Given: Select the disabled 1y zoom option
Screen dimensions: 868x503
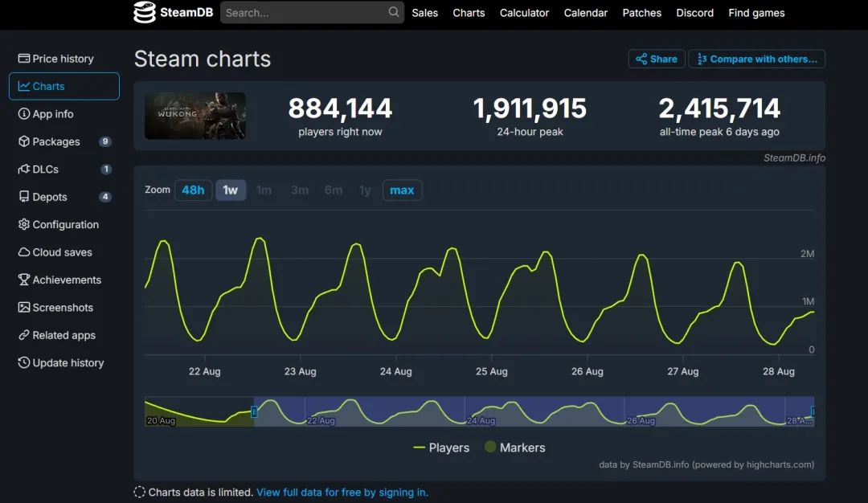Looking at the screenshot, I should (365, 190).
